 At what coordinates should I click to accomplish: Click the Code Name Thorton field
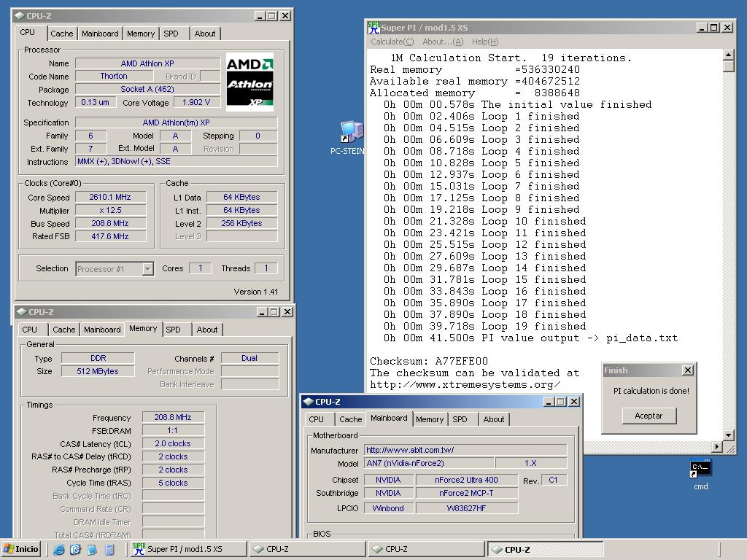tap(114, 76)
